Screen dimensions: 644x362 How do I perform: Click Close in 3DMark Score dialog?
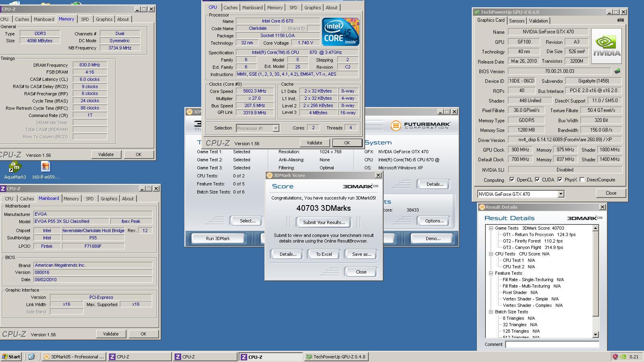pyautogui.click(x=361, y=272)
